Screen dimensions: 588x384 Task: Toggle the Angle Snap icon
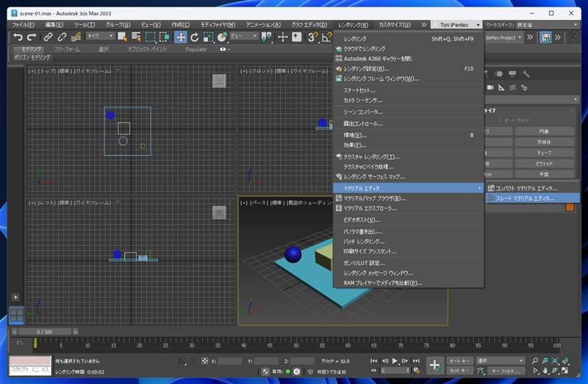click(x=326, y=37)
